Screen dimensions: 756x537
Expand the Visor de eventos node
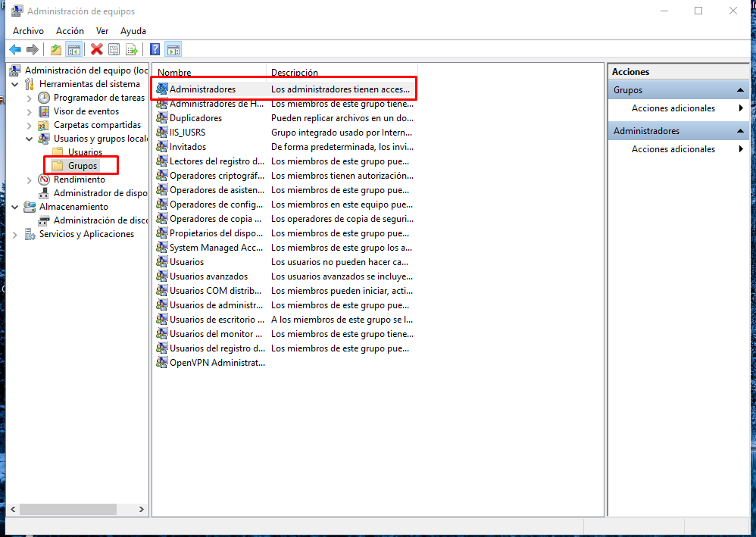[30, 111]
